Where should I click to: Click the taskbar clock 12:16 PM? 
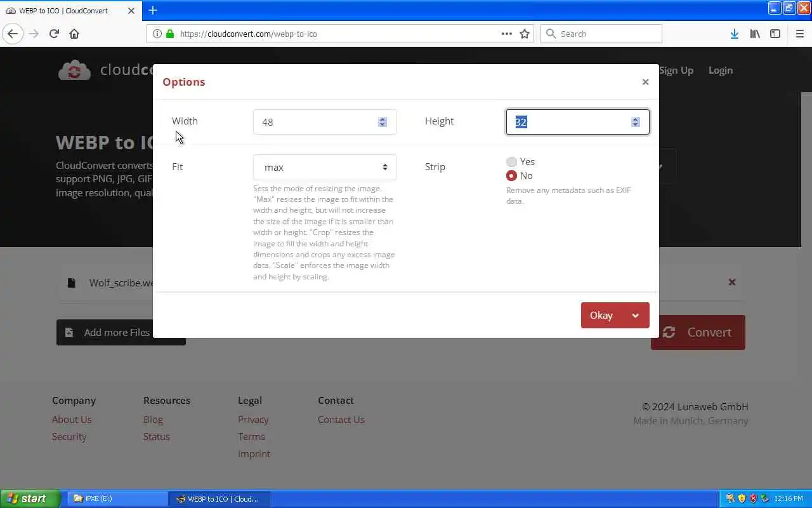pos(789,498)
